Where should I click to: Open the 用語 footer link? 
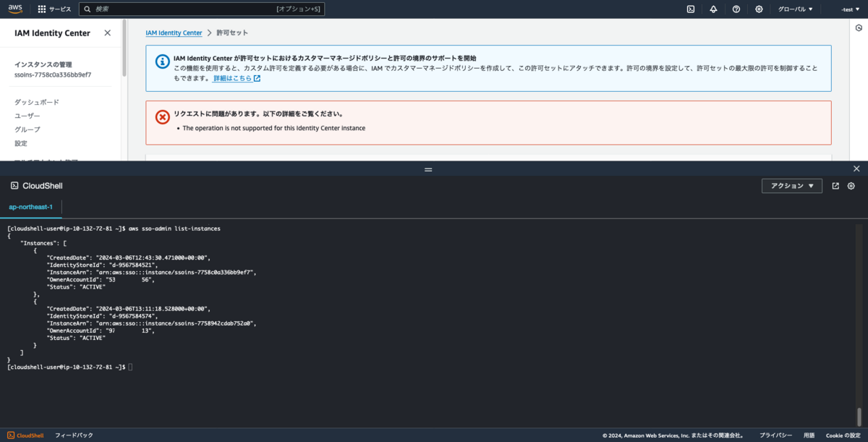809,435
